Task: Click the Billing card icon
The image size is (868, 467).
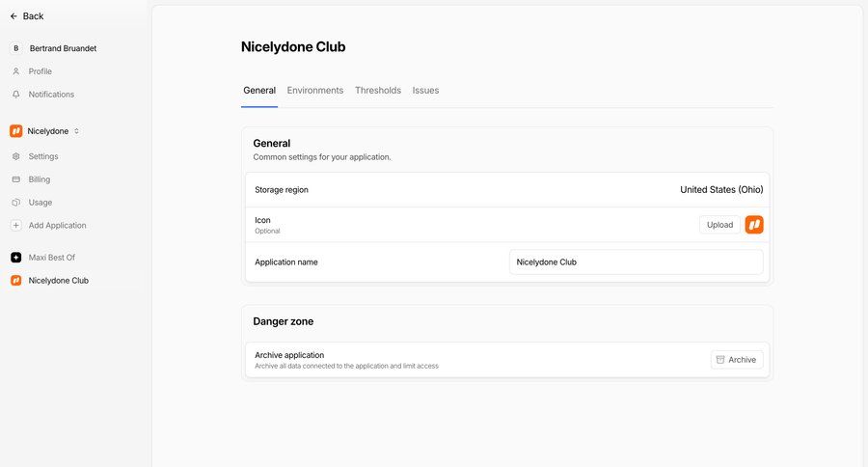Action: click(16, 179)
